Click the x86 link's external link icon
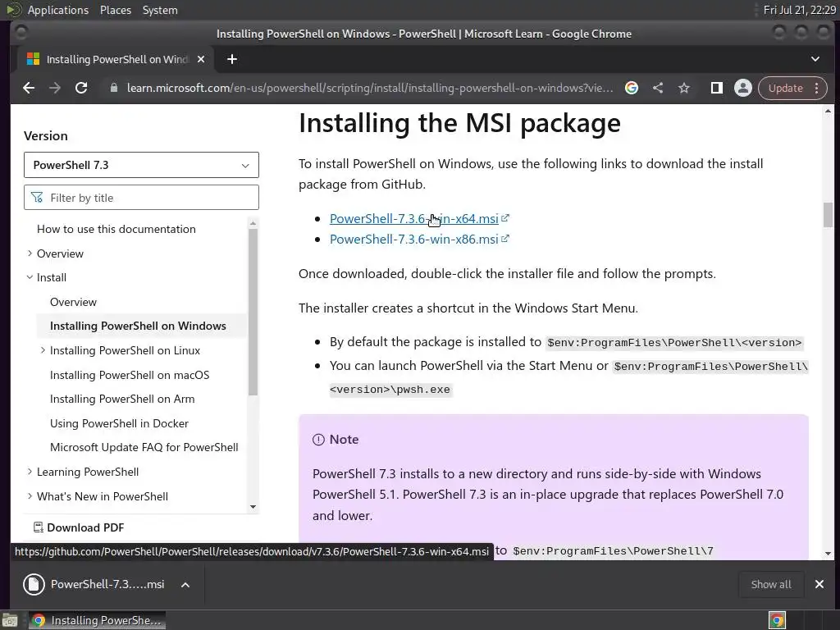This screenshot has width=840, height=630. [505, 239]
